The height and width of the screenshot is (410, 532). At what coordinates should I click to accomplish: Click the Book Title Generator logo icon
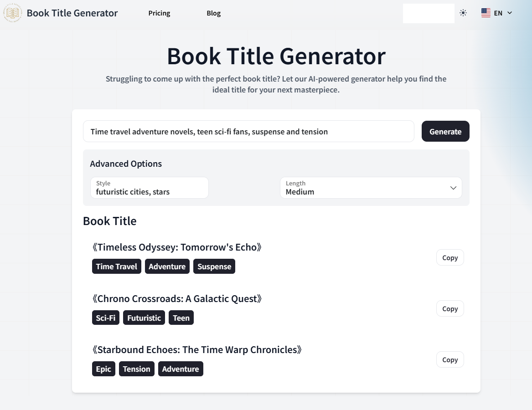tap(12, 13)
